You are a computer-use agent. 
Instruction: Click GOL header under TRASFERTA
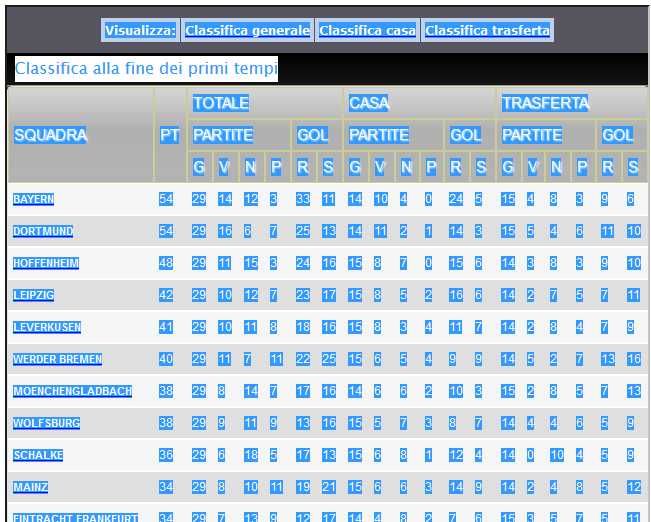pyautogui.click(x=618, y=135)
